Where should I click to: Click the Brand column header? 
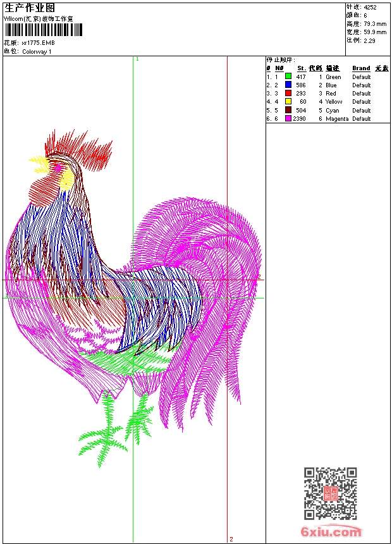click(361, 68)
